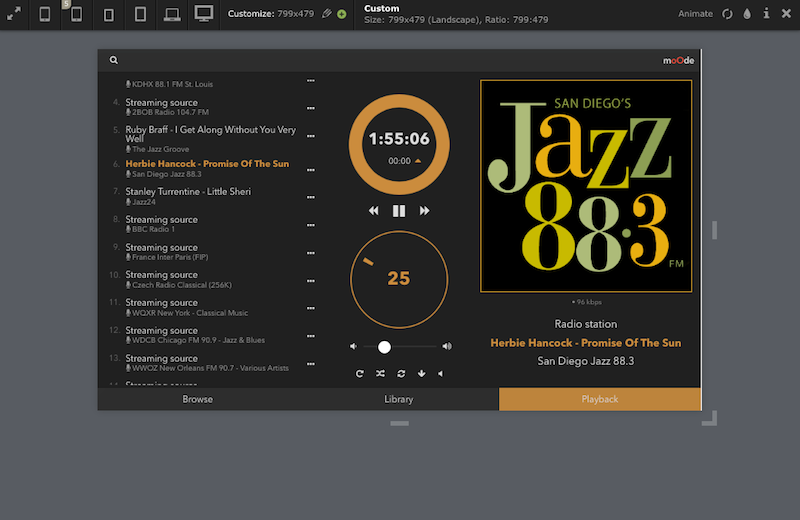Toggle the mute speaker icon below volume slider

point(441,374)
